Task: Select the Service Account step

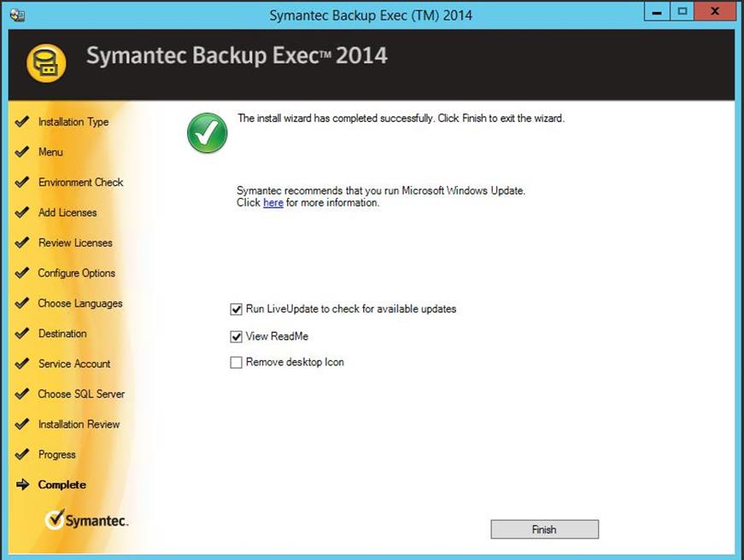Action: (74, 364)
